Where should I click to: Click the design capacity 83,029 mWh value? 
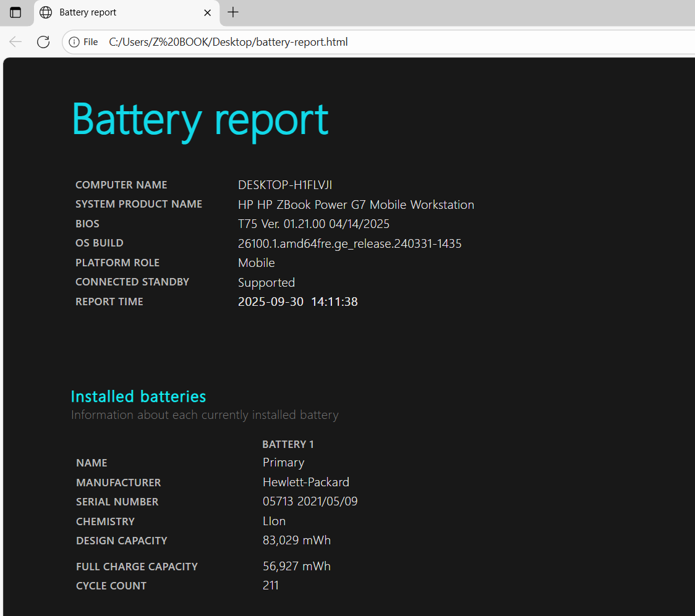[x=296, y=541]
